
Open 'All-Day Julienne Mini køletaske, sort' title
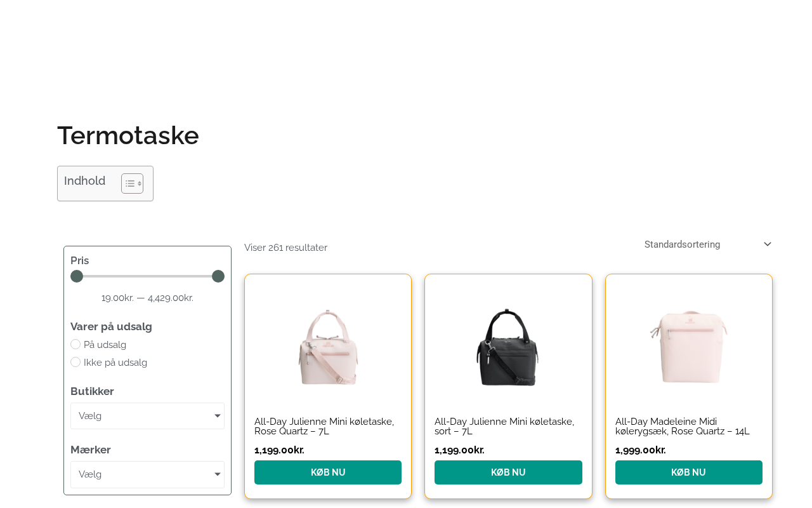click(504, 426)
